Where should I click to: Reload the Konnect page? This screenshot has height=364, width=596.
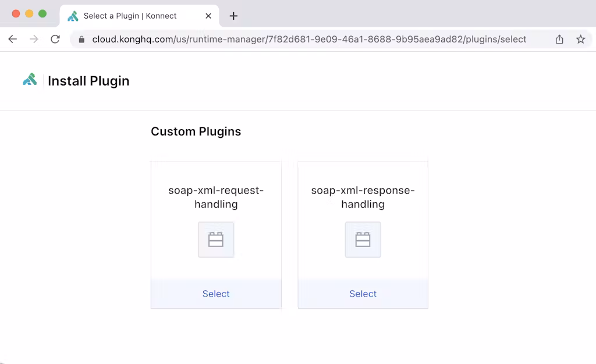[55, 40]
